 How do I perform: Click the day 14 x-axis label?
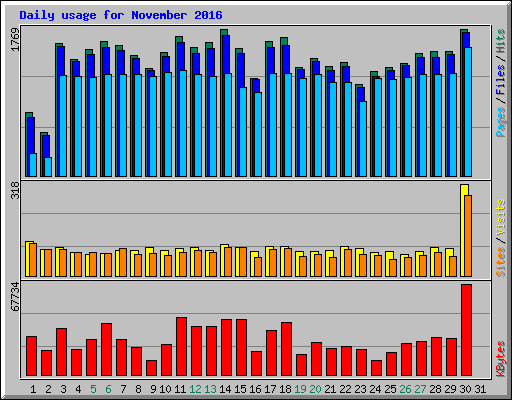[225, 389]
